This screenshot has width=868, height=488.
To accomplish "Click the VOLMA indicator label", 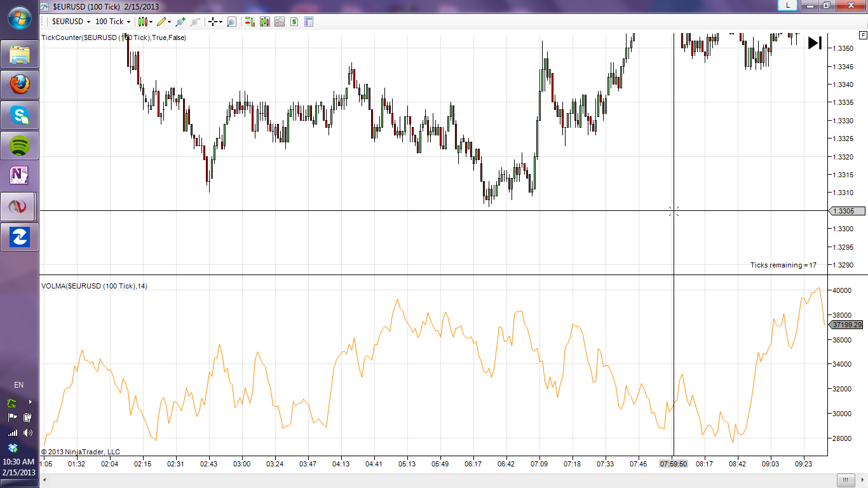I will coord(95,286).
